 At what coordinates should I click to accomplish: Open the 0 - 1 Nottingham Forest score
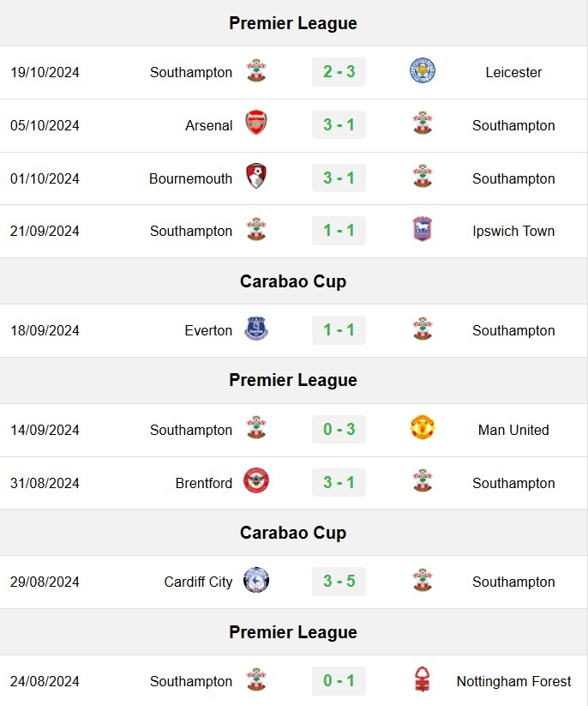[339, 680]
